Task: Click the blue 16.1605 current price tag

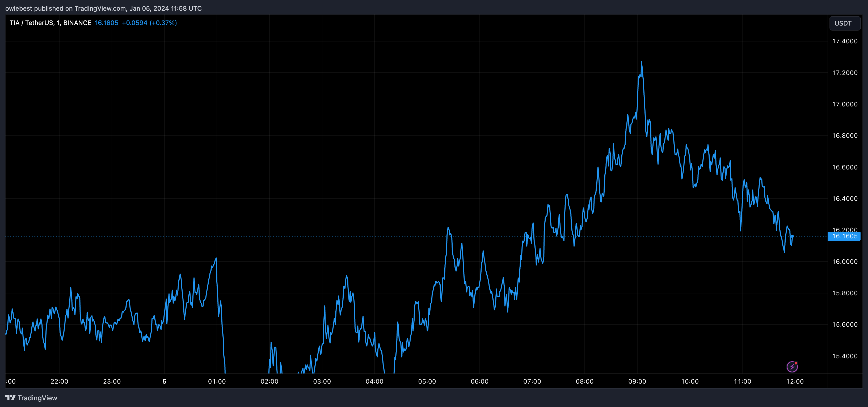Action: coord(844,236)
